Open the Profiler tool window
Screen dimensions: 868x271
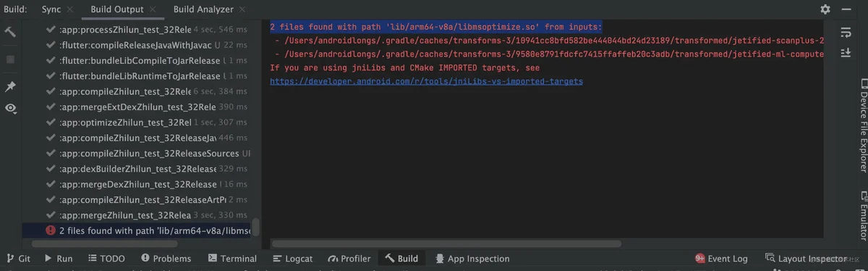click(x=349, y=258)
